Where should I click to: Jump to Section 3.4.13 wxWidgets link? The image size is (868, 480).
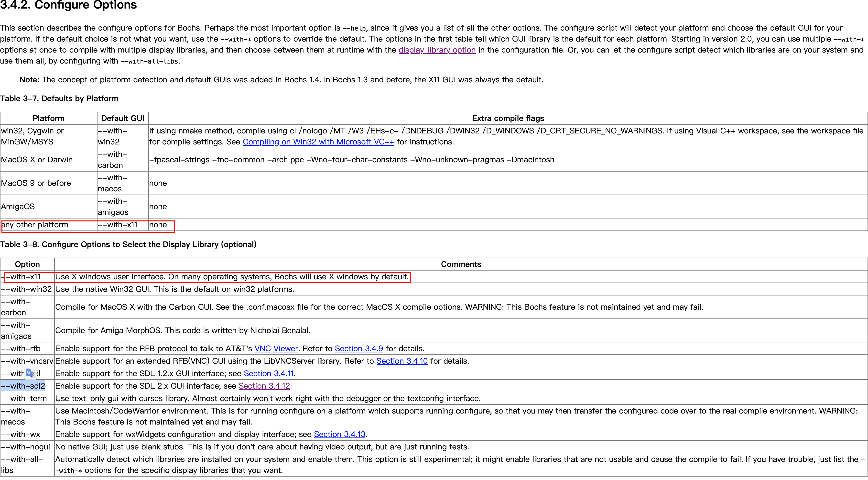(339, 435)
